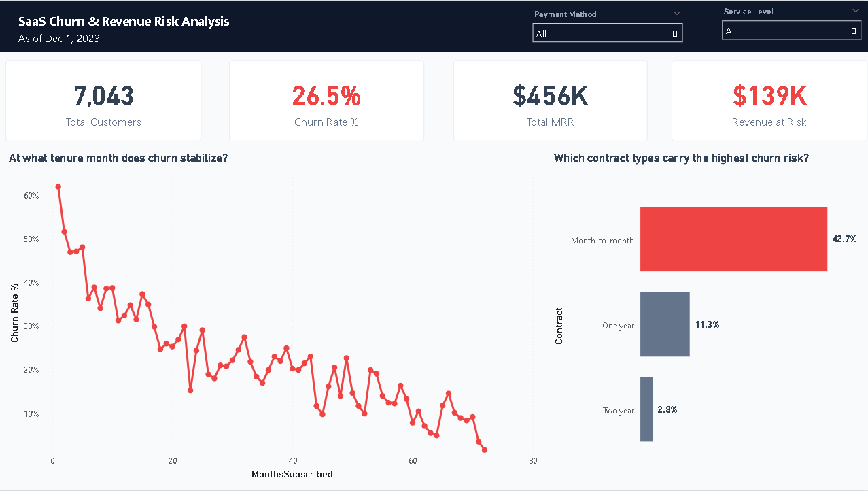
Task: Click the 11.3% bar data label
Action: 707,324
